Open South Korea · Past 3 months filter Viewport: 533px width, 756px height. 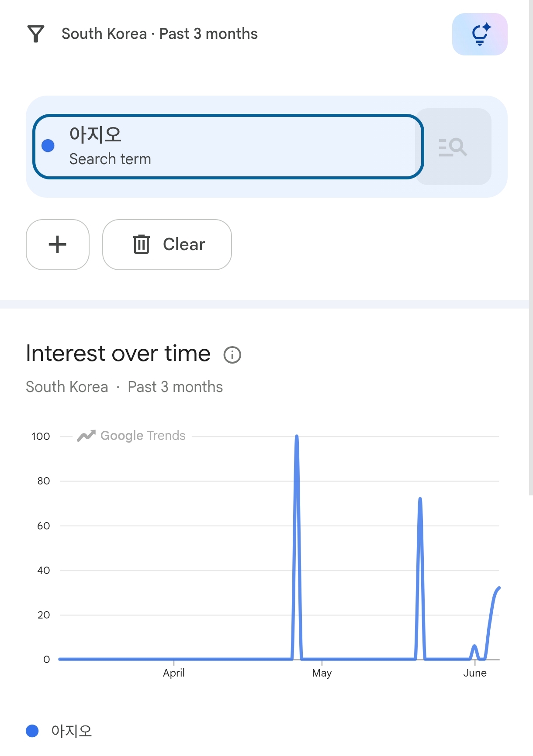click(x=159, y=34)
